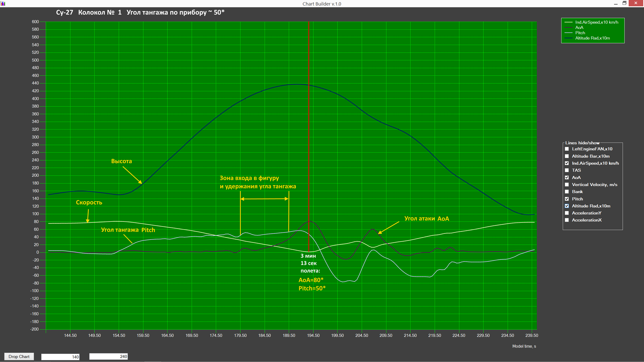644x362 pixels.
Task: Check the TAS line checkbox
Action: (567, 170)
